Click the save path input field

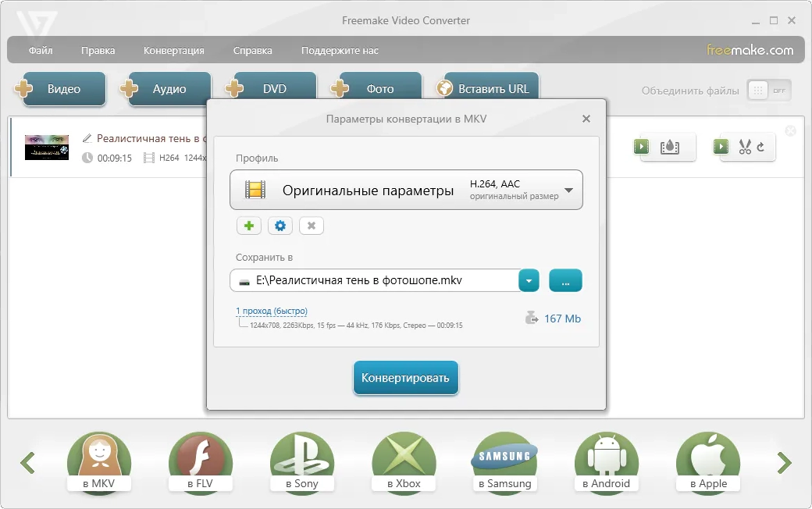click(x=375, y=280)
